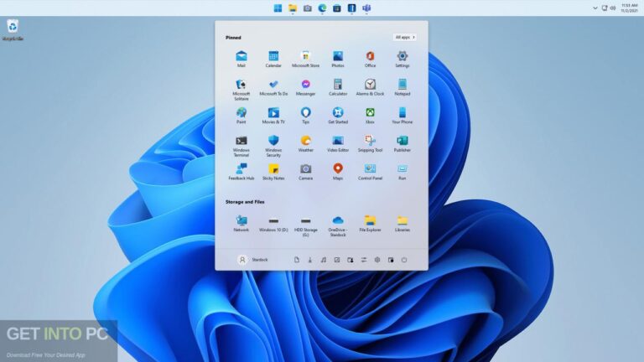Open Your Phone
The width and height of the screenshot is (644, 362).
click(x=402, y=116)
